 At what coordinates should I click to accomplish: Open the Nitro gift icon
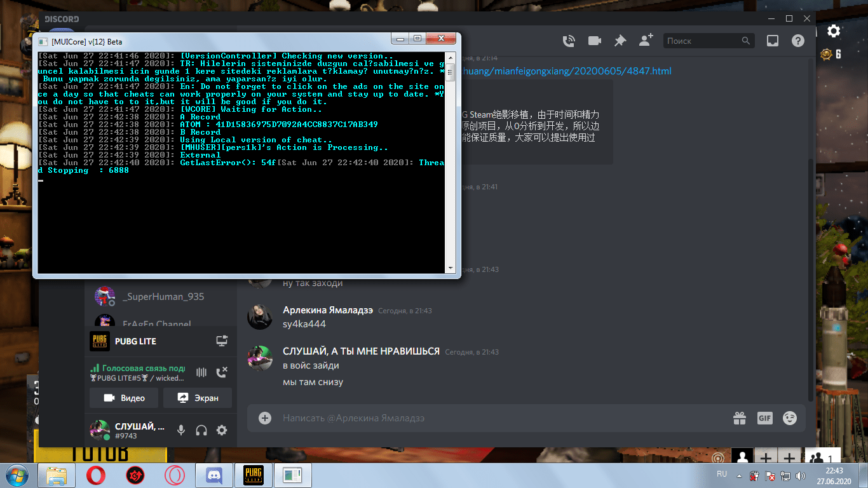739,418
